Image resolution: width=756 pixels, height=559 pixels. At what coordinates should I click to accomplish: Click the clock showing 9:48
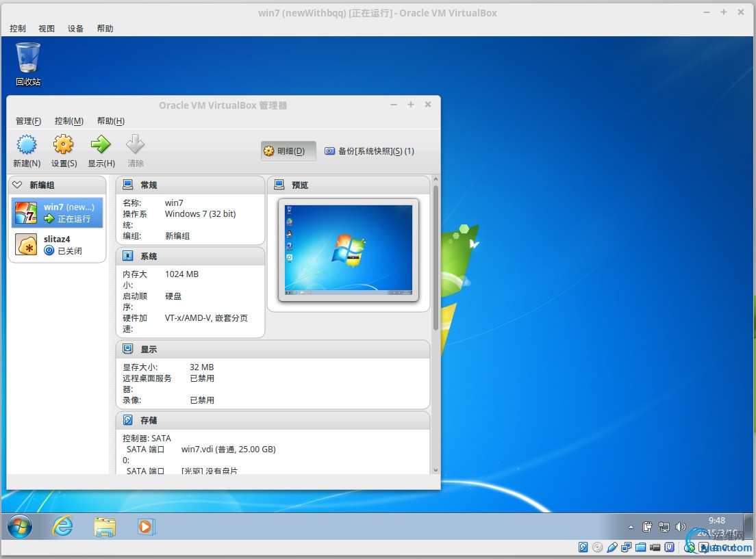pos(717,521)
